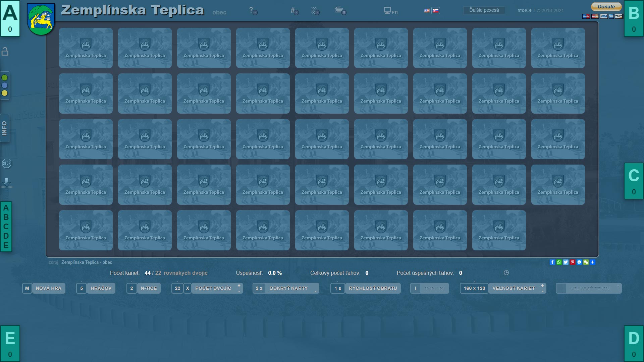Increase VEĽKOSŤ KARIET with plus

[x=542, y=286]
